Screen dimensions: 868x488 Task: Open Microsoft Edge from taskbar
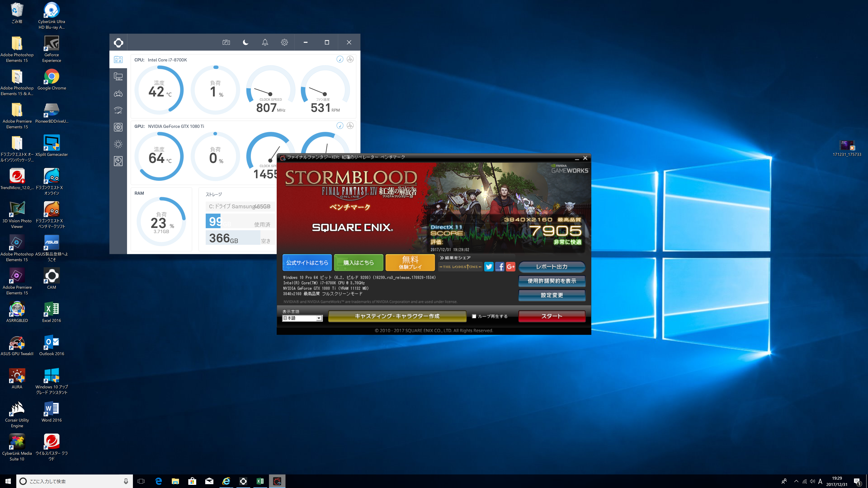click(158, 481)
